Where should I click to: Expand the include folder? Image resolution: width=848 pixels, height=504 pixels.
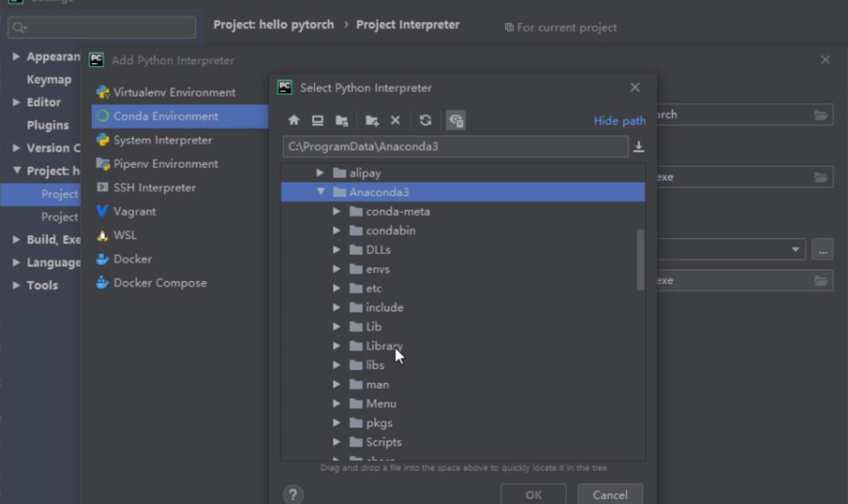336,307
